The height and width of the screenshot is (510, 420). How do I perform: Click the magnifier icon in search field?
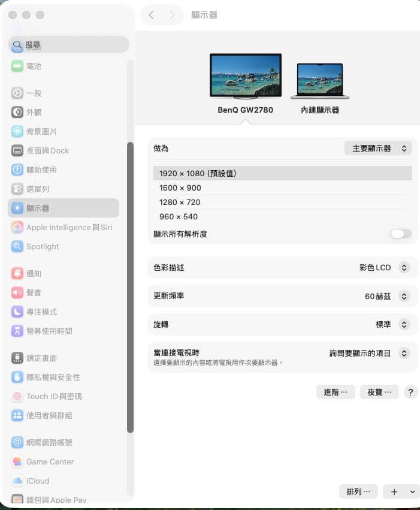pyautogui.click(x=17, y=45)
